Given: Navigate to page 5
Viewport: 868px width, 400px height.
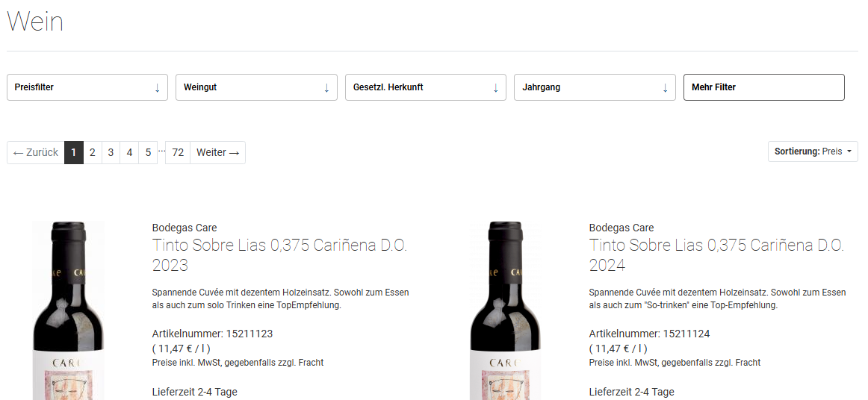Looking at the screenshot, I should point(148,152).
